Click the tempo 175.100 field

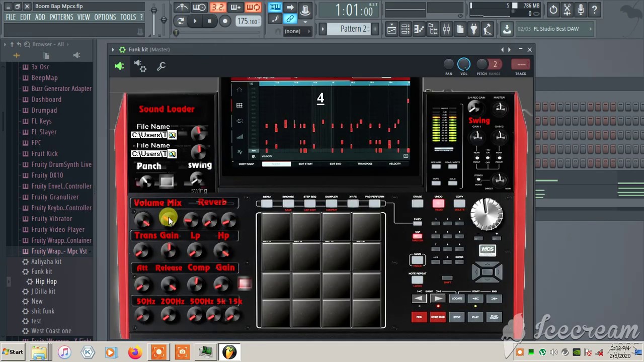point(248,21)
